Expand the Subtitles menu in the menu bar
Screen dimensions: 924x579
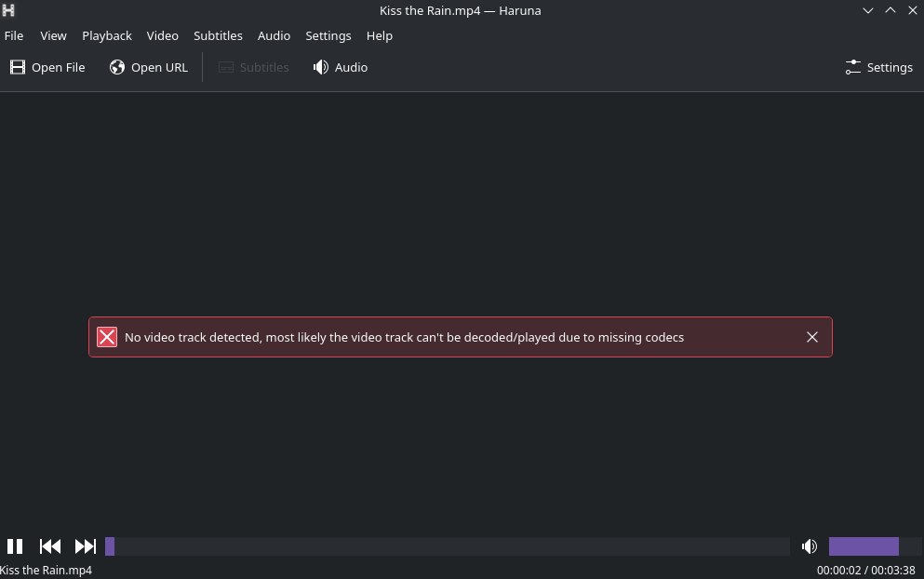[218, 35]
